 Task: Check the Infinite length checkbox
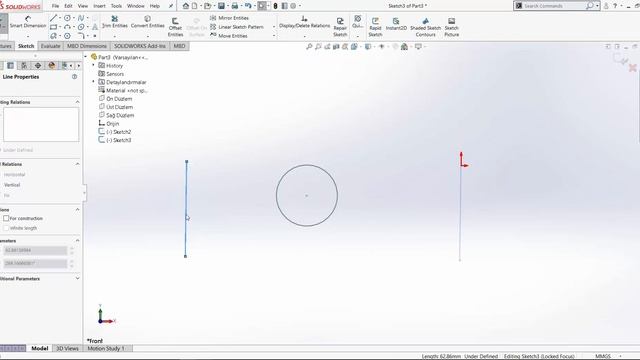[x=6, y=228]
